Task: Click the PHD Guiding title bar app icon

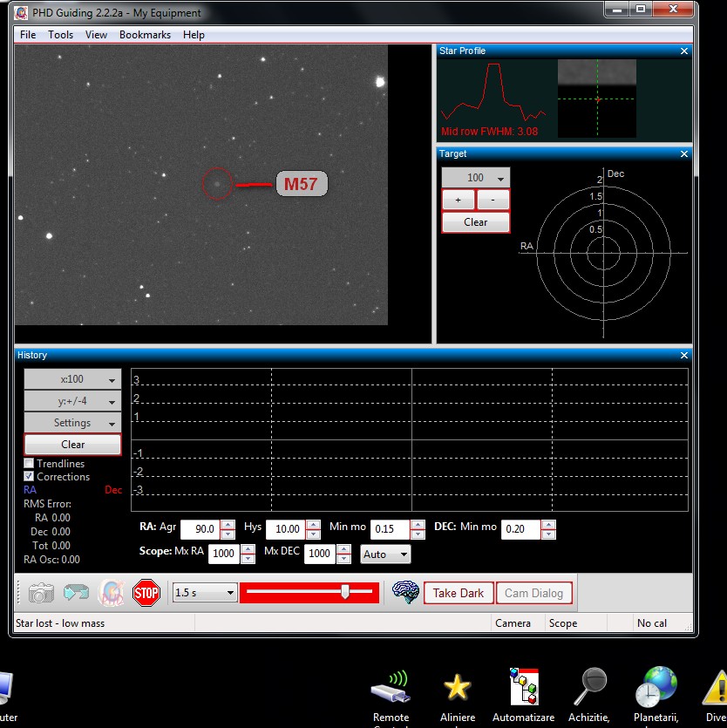Action: (x=21, y=12)
